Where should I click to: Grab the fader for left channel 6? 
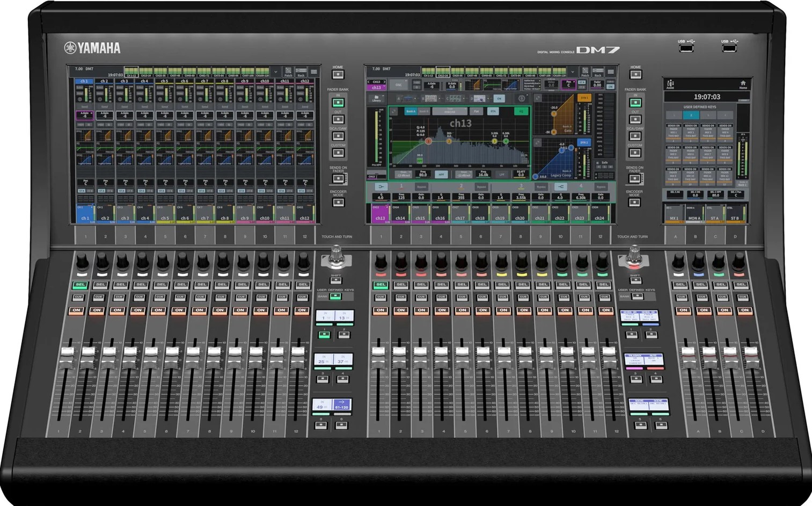tap(172, 352)
